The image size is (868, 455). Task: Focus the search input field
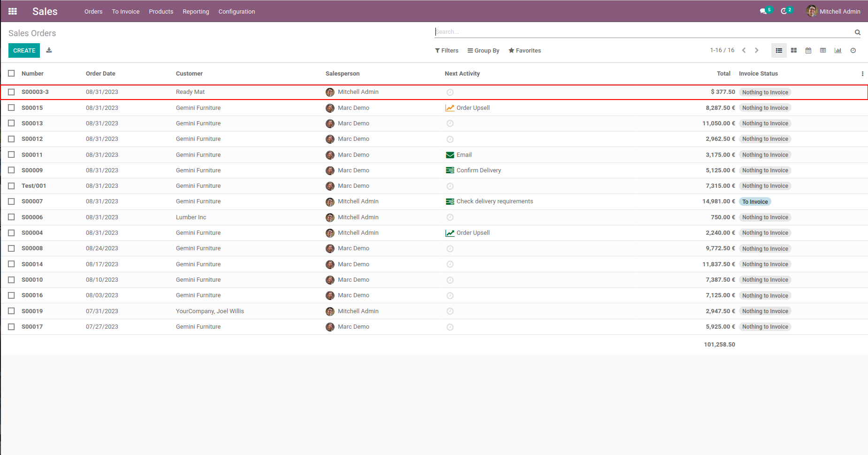click(643, 32)
